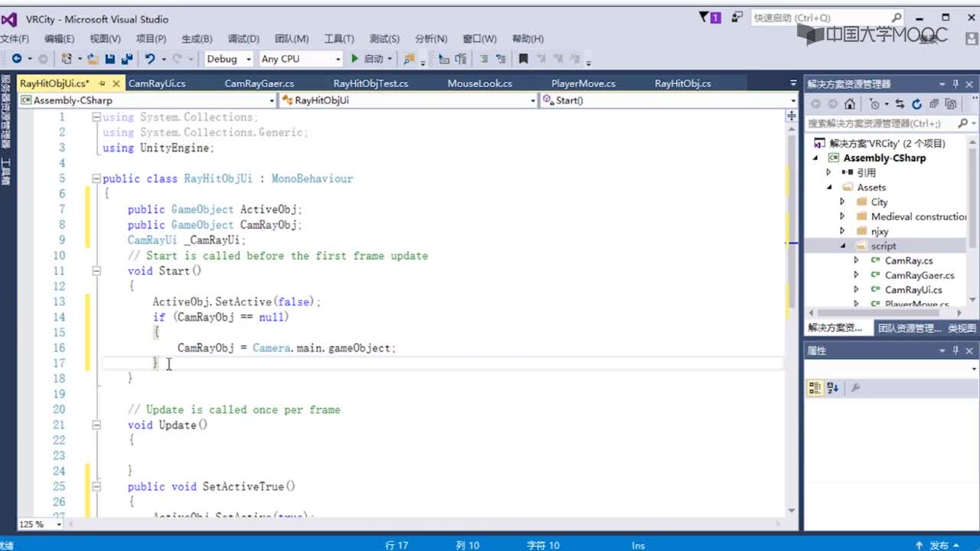This screenshot has height=551, width=980.
Task: Click the pending changes filter clock icon
Action: coord(874,104)
